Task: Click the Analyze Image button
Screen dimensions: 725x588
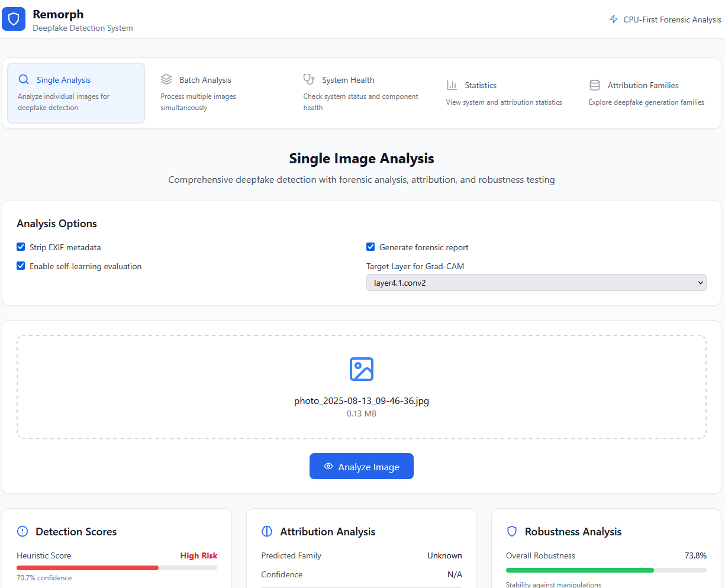Action: click(x=362, y=466)
